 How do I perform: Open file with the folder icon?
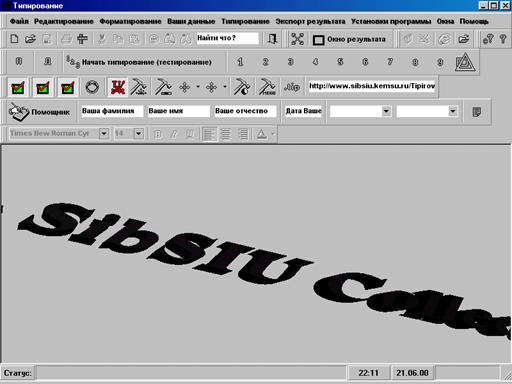pyautogui.click(x=30, y=39)
